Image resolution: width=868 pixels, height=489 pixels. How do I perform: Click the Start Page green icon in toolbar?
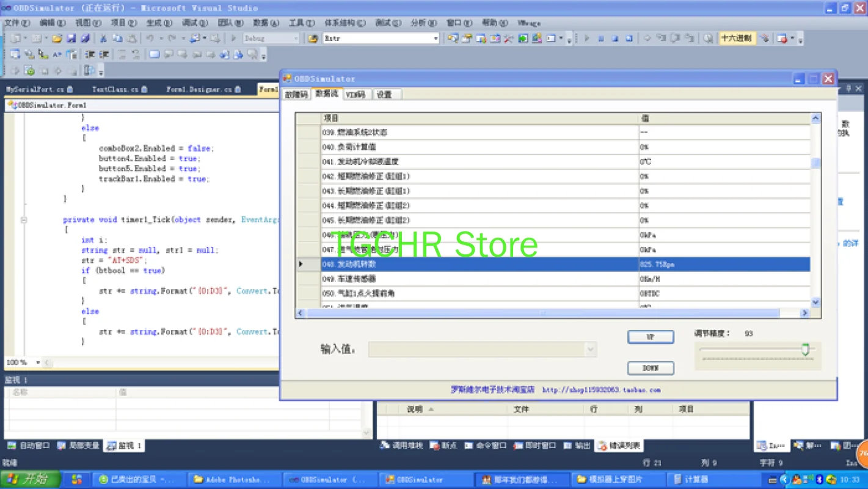523,39
